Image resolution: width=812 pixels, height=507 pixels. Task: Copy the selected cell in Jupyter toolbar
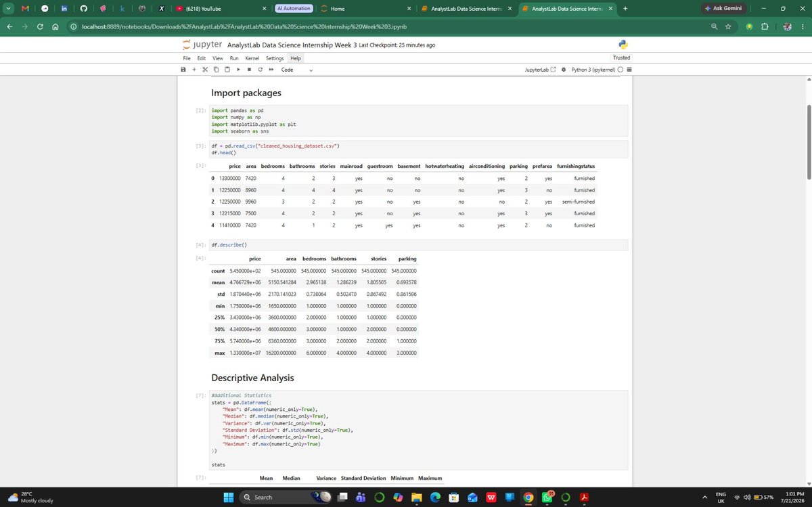pos(216,70)
